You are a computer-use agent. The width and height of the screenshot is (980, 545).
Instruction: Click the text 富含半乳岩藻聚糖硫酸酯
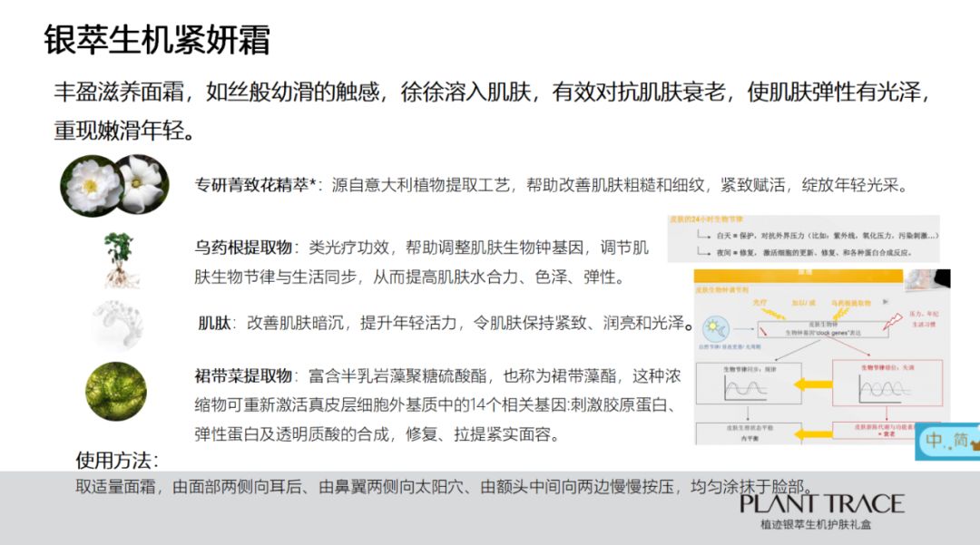[397, 375]
